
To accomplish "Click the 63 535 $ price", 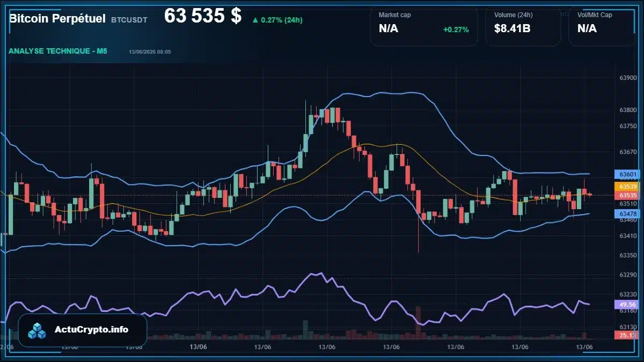I will tap(203, 16).
